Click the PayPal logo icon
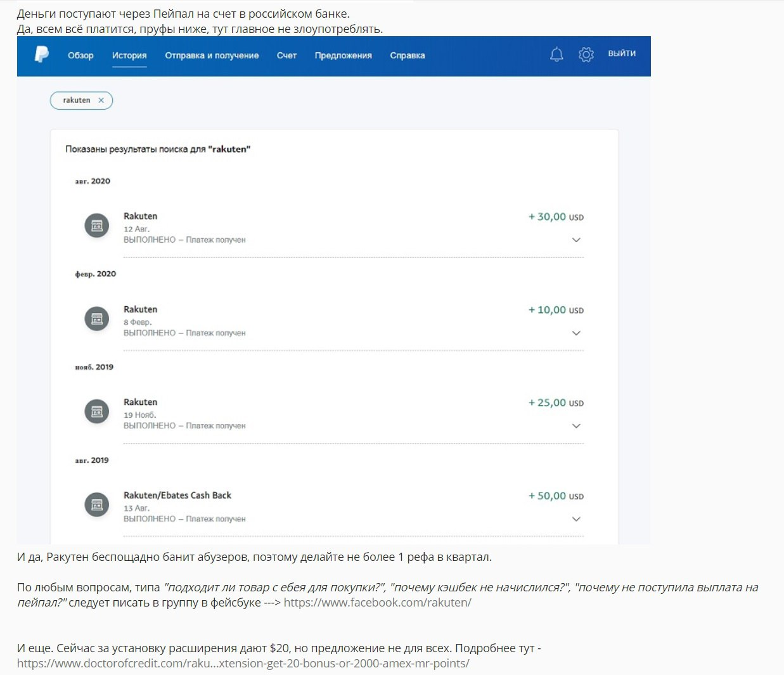Image resolution: width=784 pixels, height=675 pixels. (x=41, y=55)
